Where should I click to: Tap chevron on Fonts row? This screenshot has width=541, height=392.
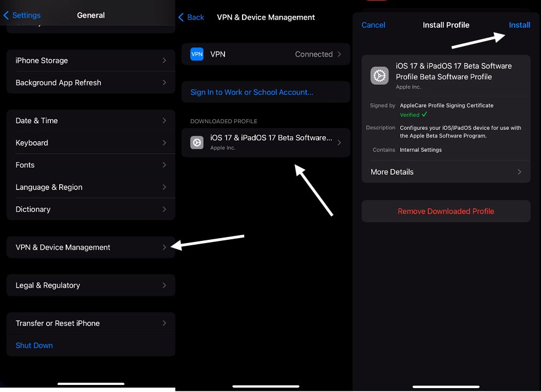click(x=164, y=165)
